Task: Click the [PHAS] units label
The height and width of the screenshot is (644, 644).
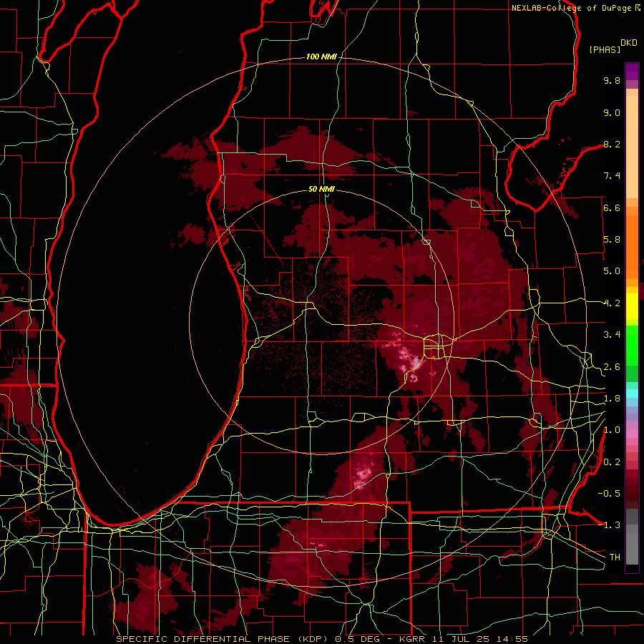Action: coord(605,49)
